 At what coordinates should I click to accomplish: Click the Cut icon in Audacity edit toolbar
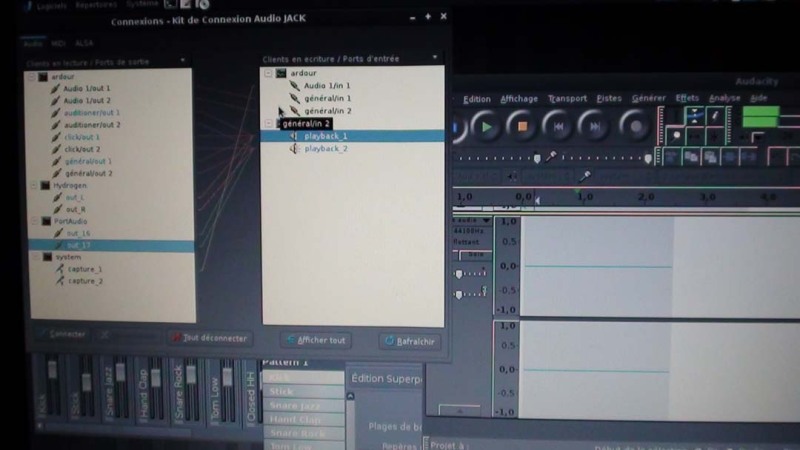672,157
